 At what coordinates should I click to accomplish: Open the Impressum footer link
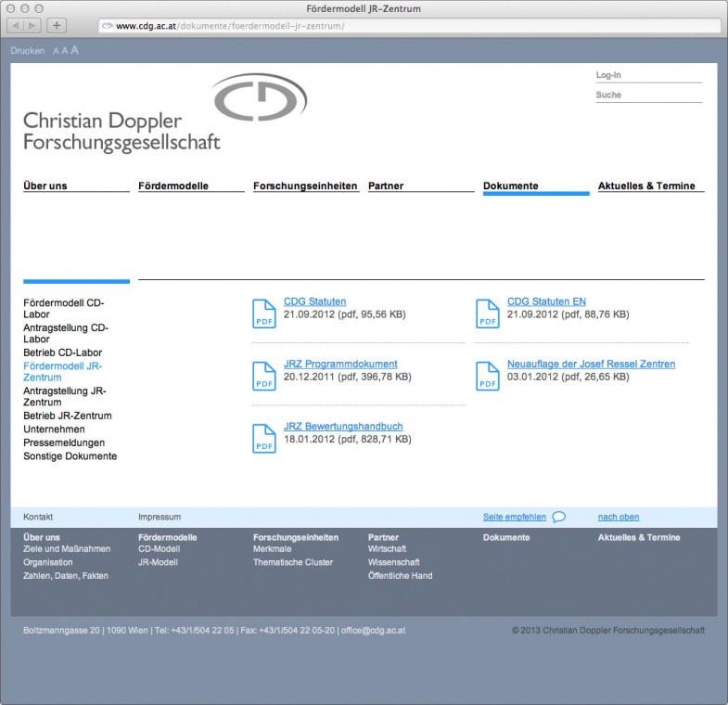[160, 517]
